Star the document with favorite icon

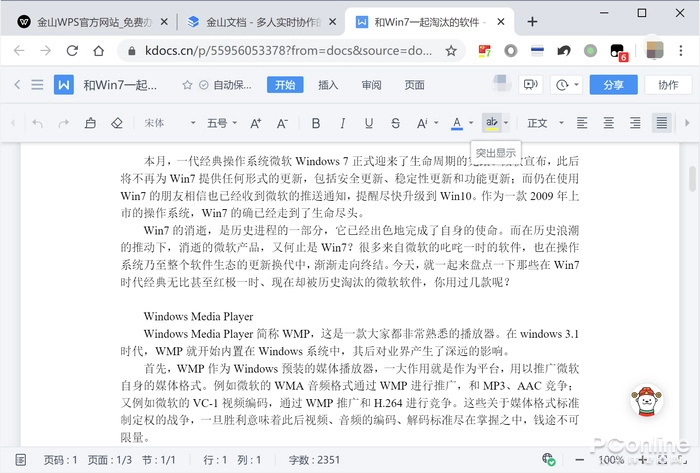tap(187, 85)
